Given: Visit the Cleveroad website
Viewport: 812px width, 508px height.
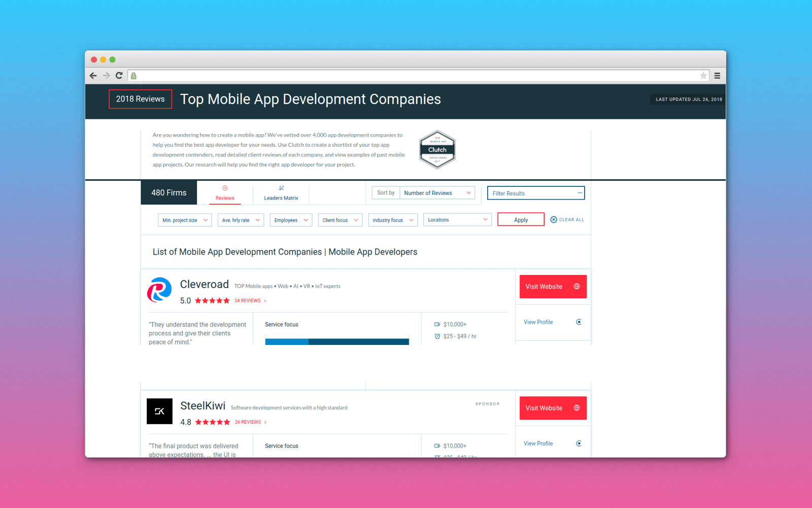Looking at the screenshot, I should click(x=553, y=287).
